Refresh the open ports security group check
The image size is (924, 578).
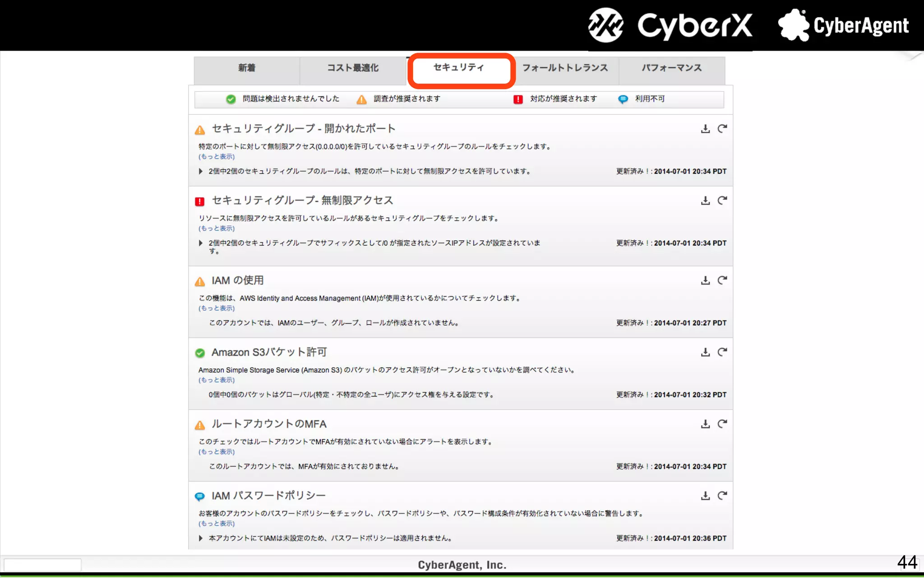tap(722, 129)
